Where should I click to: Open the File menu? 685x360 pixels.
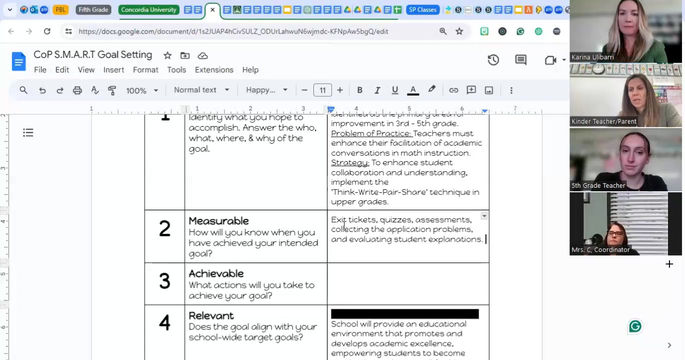[x=40, y=70]
